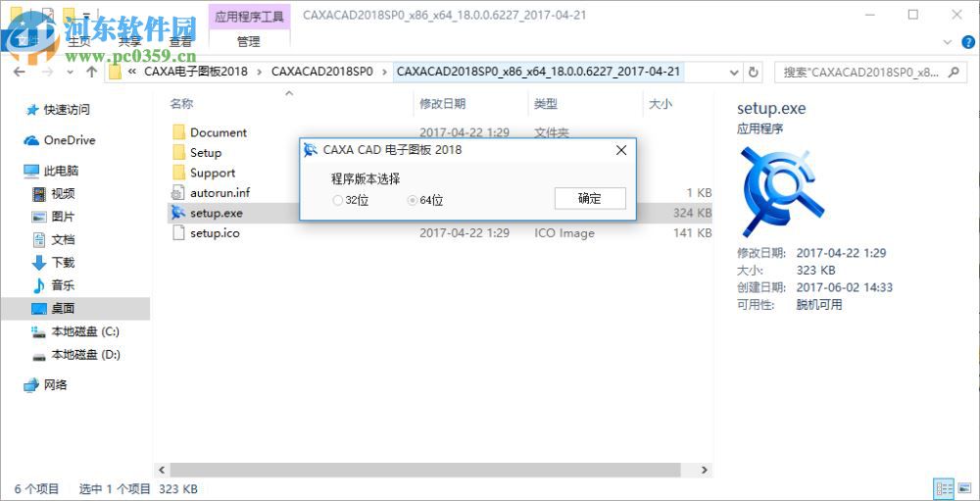
Task: Switch to details view
Action: click(944, 488)
